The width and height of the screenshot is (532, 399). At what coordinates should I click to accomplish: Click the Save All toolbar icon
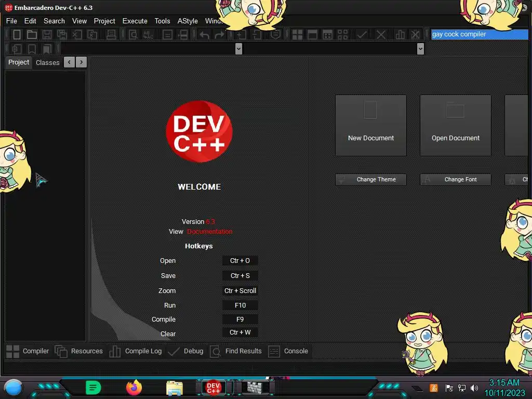tap(62, 35)
